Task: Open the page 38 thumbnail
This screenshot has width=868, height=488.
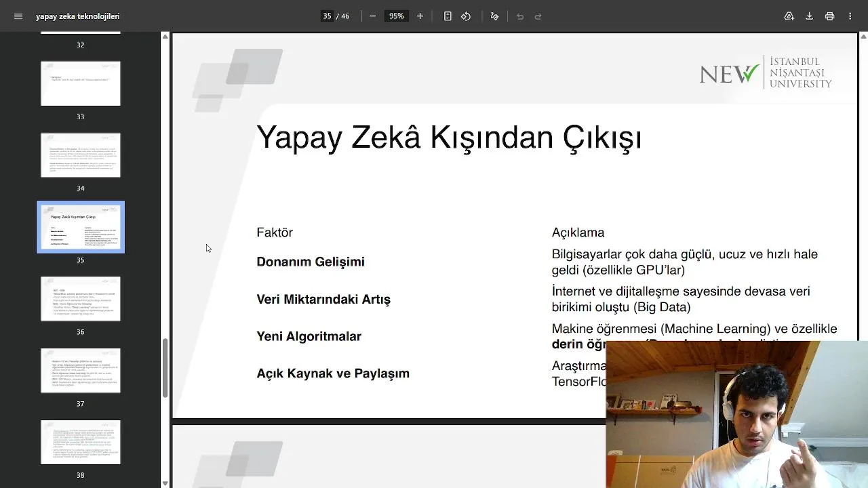Action: pyautogui.click(x=81, y=443)
